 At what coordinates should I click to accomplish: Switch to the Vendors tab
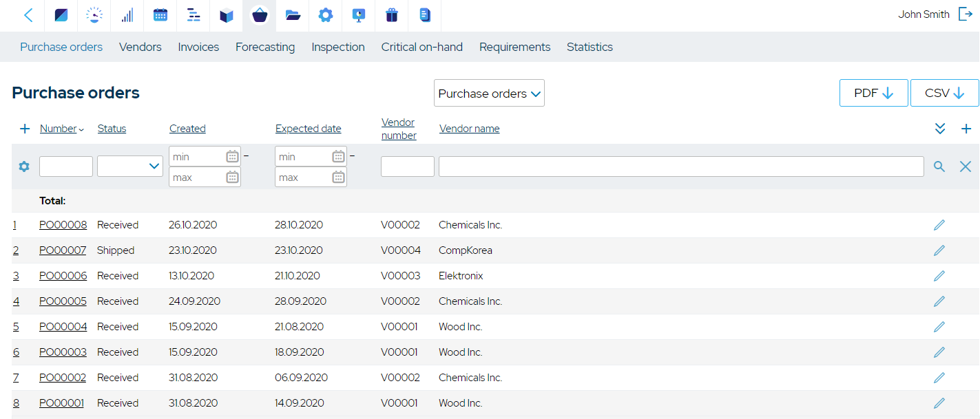pyautogui.click(x=140, y=47)
